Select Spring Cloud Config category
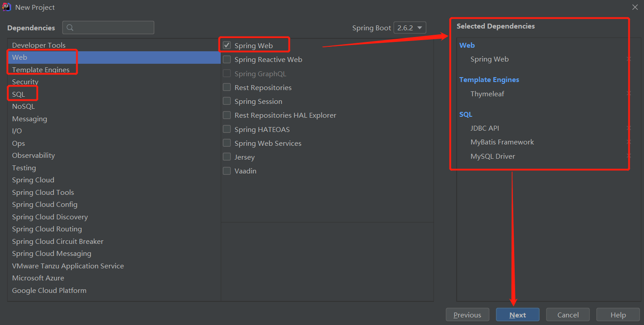The height and width of the screenshot is (325, 644). (x=114, y=205)
